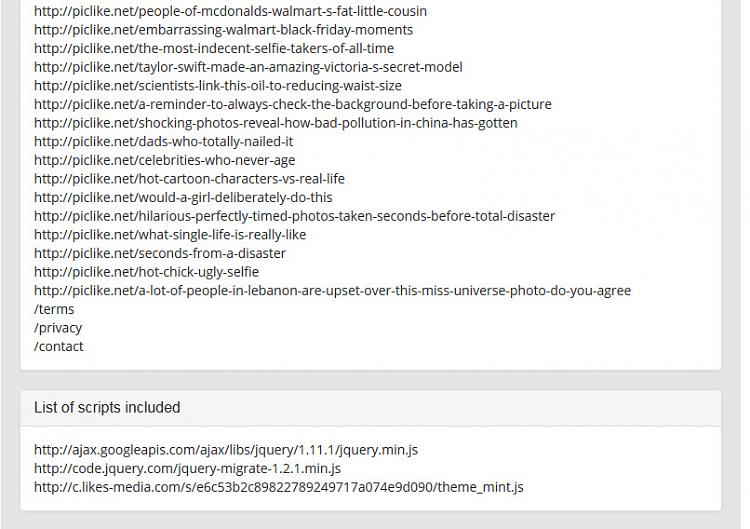Open the people-of-mcdonalds-walmart URL entry

pyautogui.click(x=230, y=11)
